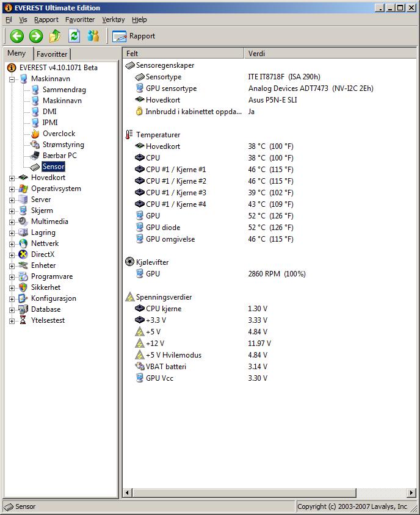Screen dimensions: 420x515
Task: Open the Rapport menu
Action: pos(46,20)
